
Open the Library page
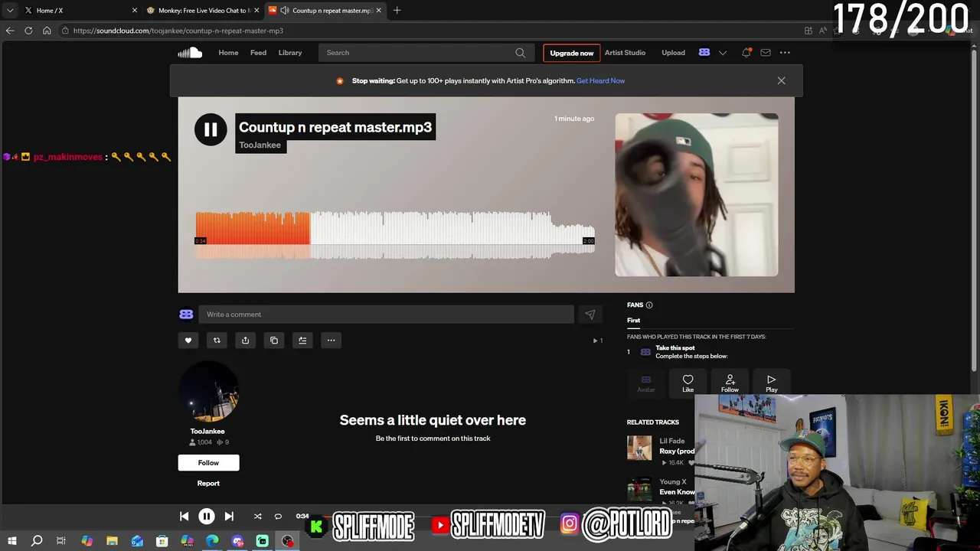point(290,53)
